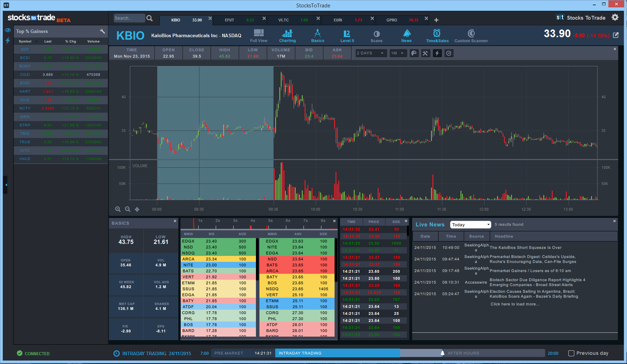Click here to load more news
The width and height of the screenshot is (627, 364).
[515, 304]
